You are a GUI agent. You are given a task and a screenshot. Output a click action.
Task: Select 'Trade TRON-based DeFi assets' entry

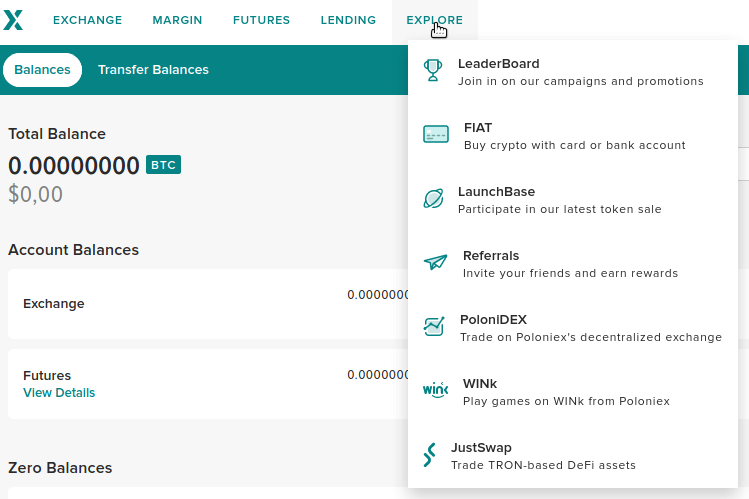(543, 465)
